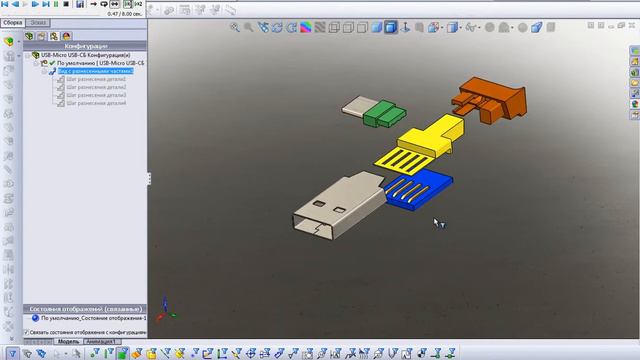Click the Normal To view icon
This screenshot has width=640, height=360.
[x=405, y=27]
